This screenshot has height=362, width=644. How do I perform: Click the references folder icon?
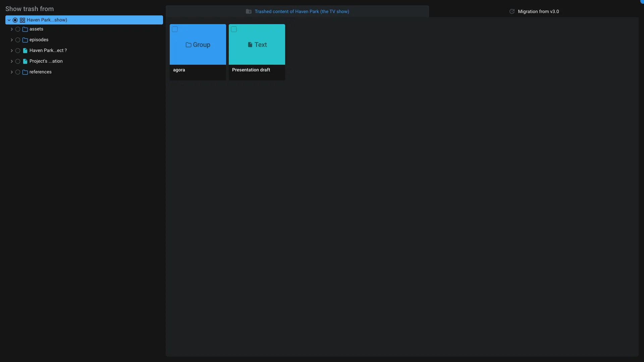25,72
